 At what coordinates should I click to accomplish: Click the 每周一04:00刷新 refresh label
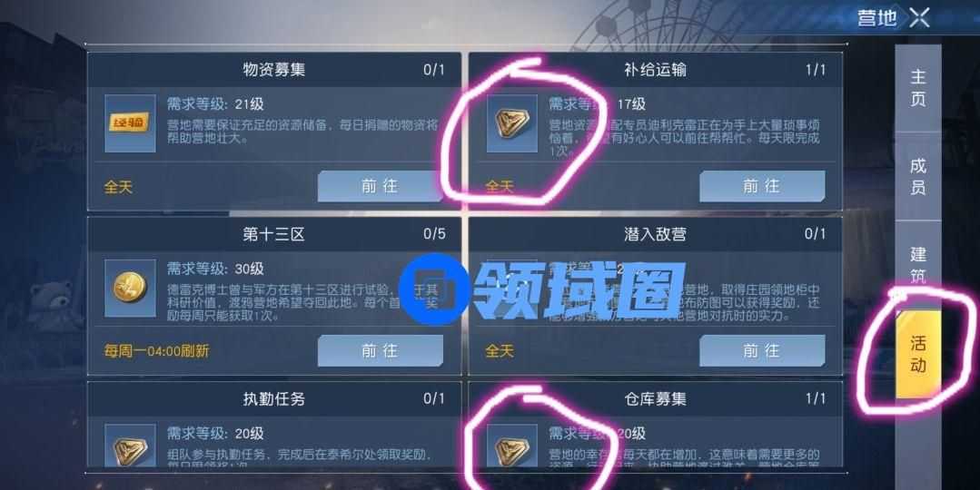click(157, 351)
